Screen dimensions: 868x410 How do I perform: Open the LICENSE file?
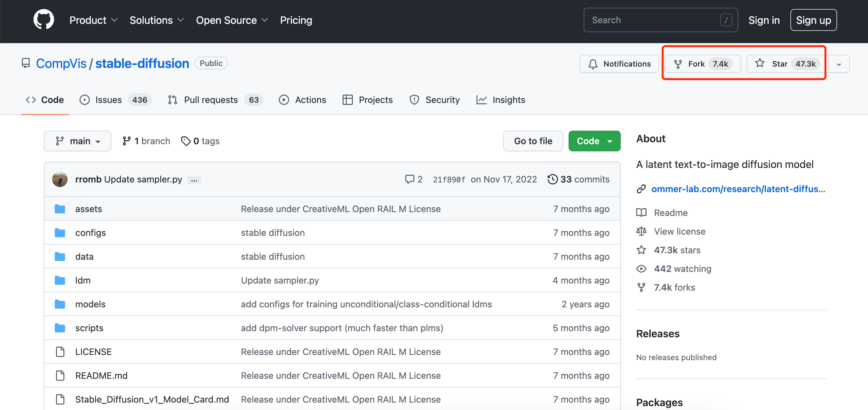click(x=93, y=352)
